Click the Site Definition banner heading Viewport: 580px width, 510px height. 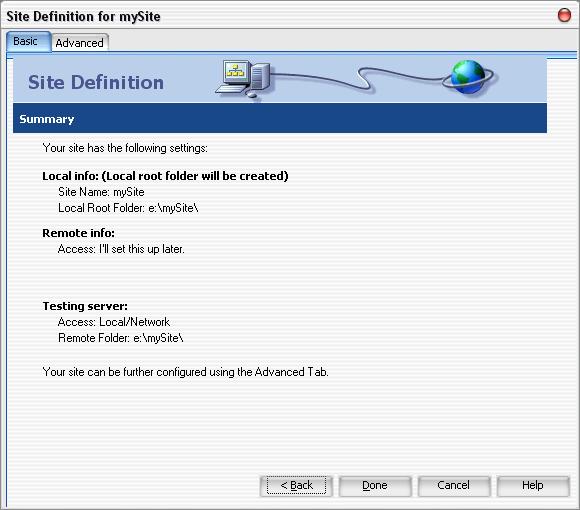coord(96,82)
